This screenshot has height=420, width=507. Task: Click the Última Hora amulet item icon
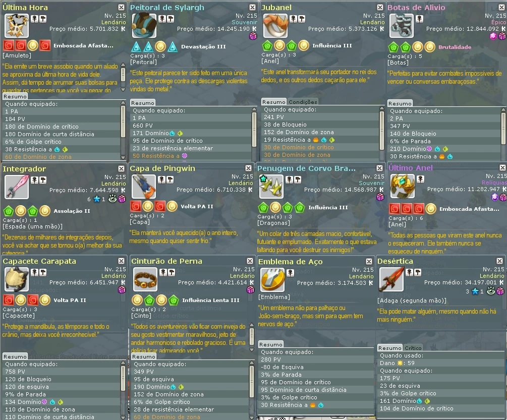click(x=17, y=26)
